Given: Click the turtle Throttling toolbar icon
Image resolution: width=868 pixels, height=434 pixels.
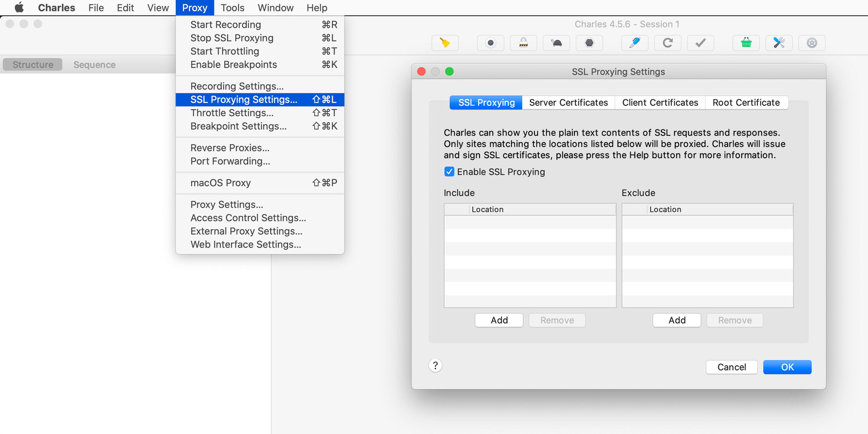Looking at the screenshot, I should [557, 43].
